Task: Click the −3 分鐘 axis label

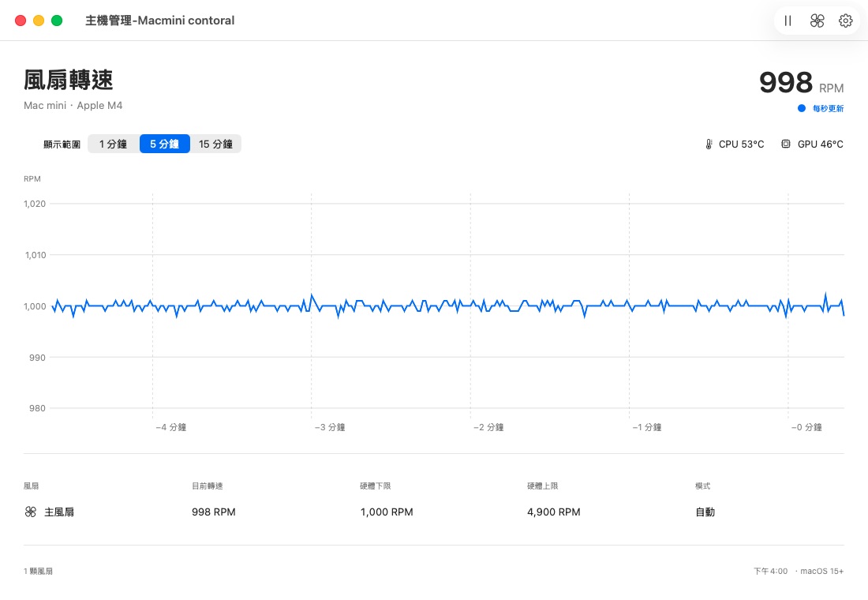Action: click(x=330, y=427)
